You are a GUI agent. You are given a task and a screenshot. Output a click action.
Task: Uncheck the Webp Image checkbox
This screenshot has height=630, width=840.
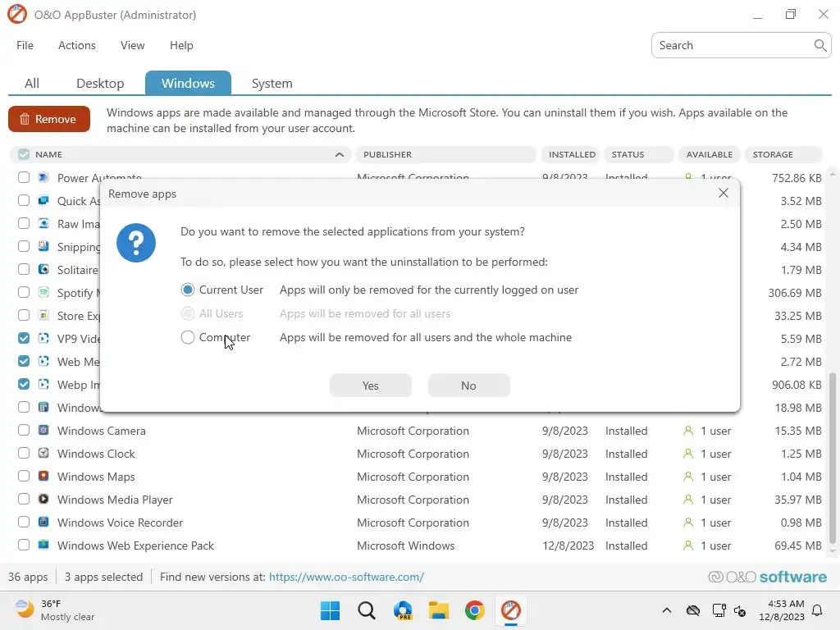click(x=24, y=384)
